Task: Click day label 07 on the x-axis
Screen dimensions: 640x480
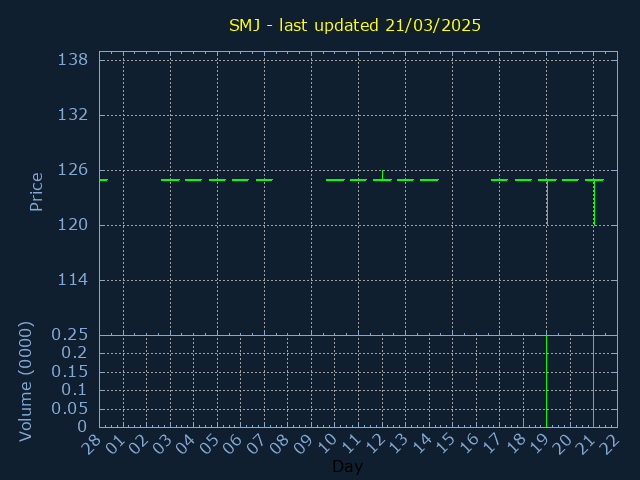Action: [256, 443]
